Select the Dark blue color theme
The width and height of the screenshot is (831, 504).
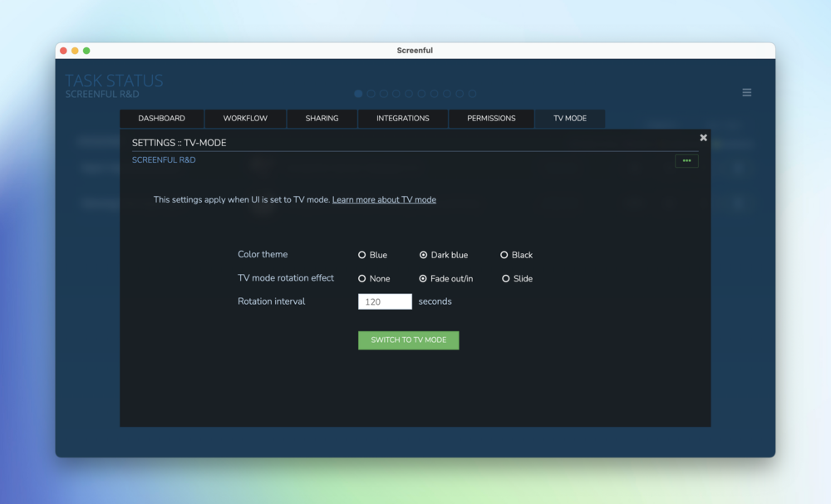423,255
